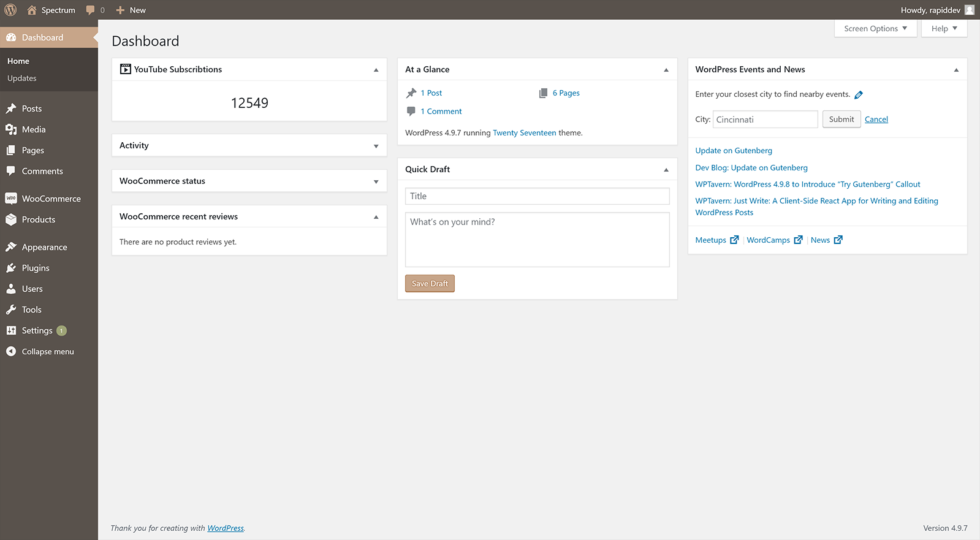Viewport: 980px width, 540px height.
Task: Click the Collapse menu arrow icon
Action: coord(11,351)
